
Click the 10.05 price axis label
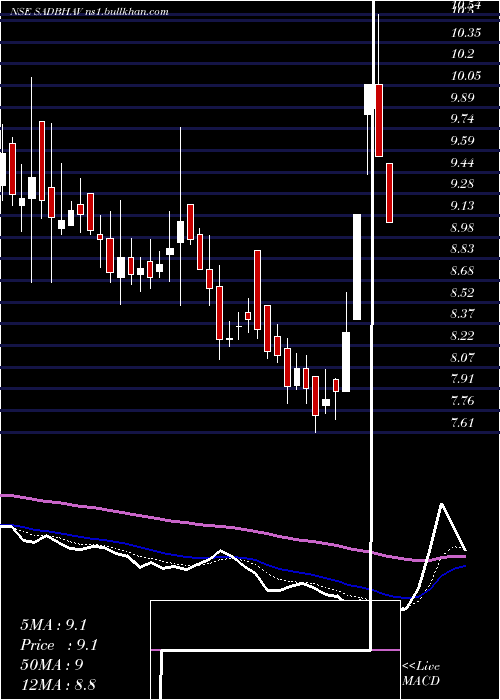pos(466,75)
